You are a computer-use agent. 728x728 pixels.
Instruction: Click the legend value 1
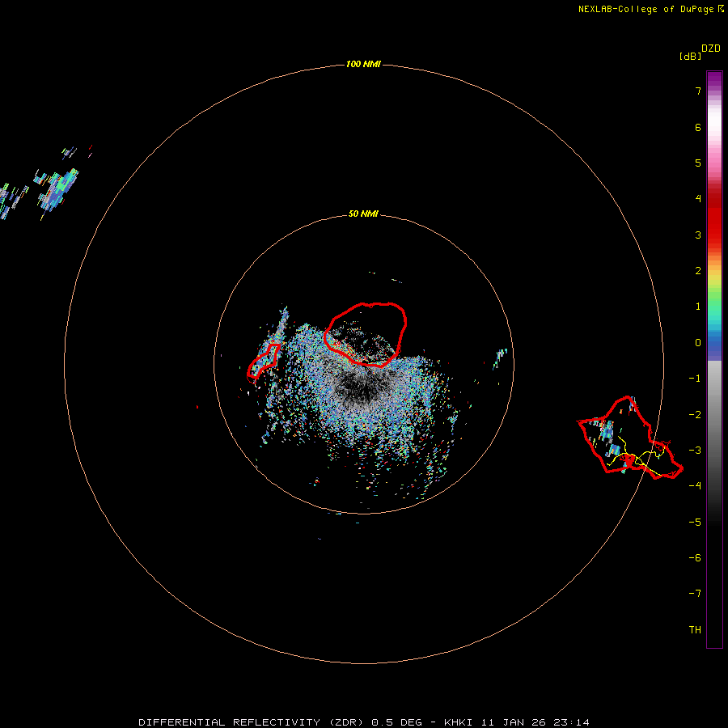[697, 307]
